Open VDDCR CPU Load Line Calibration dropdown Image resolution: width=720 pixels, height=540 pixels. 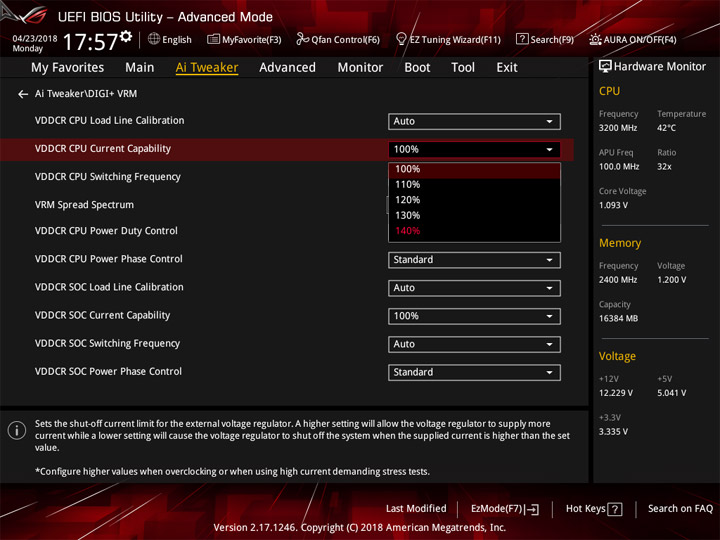(x=474, y=121)
